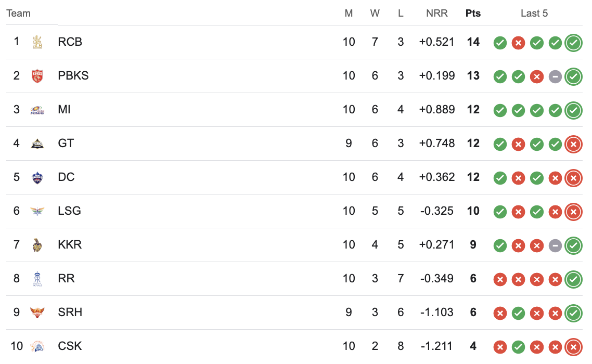Open the MI team name link
592x364 pixels.
click(x=64, y=110)
